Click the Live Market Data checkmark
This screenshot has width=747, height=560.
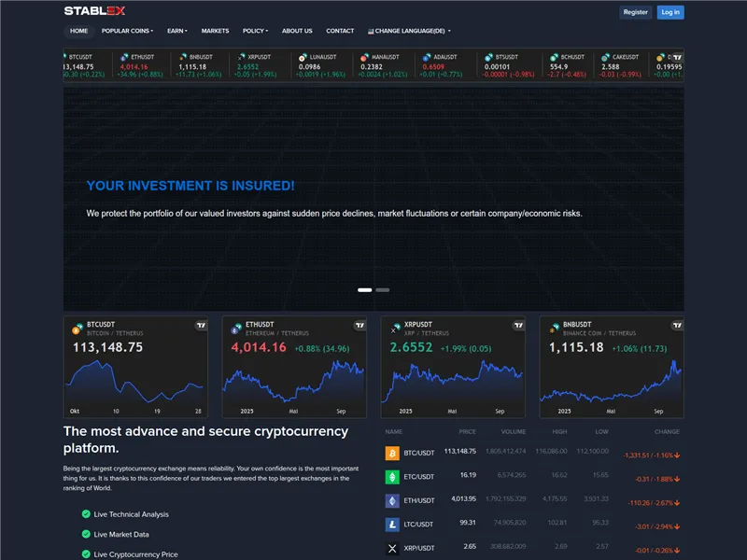click(87, 535)
